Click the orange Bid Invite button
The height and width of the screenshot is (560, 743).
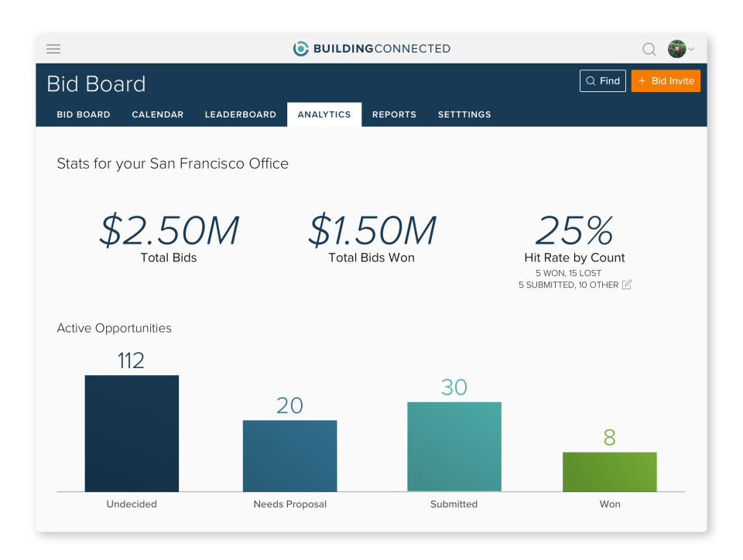(666, 80)
